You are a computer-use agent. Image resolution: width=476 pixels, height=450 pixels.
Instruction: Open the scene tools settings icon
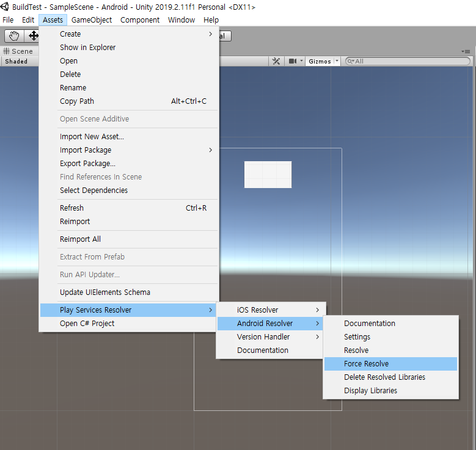[276, 61]
